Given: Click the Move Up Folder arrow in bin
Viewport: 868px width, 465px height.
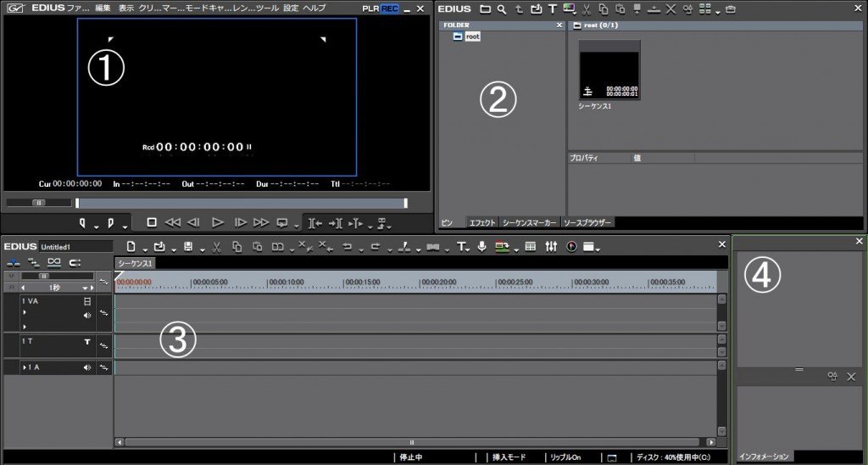Looking at the screenshot, I should click(519, 9).
